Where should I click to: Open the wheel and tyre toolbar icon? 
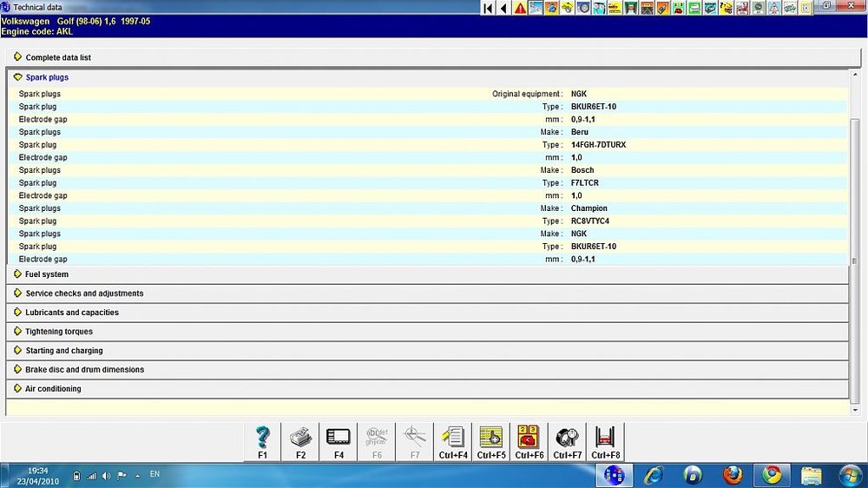[x=583, y=8]
